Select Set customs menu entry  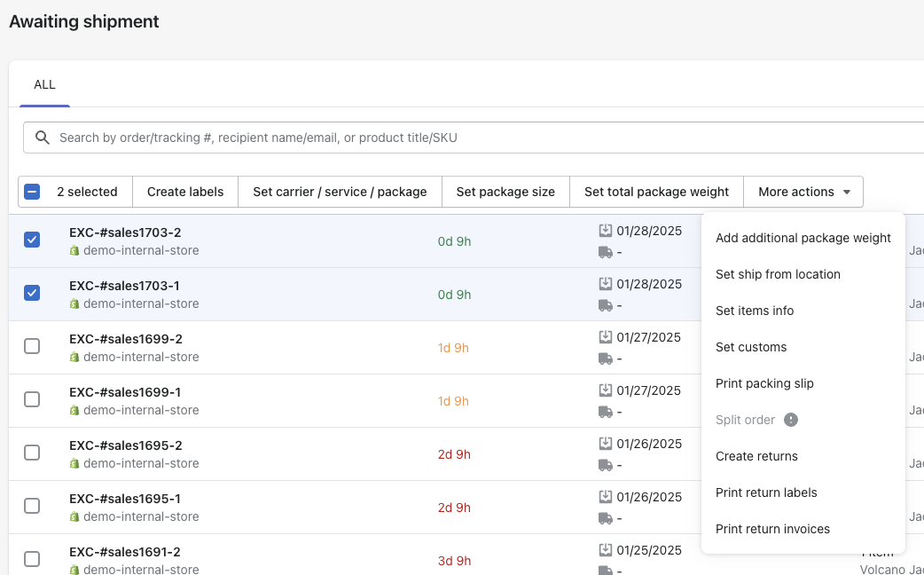803,347
